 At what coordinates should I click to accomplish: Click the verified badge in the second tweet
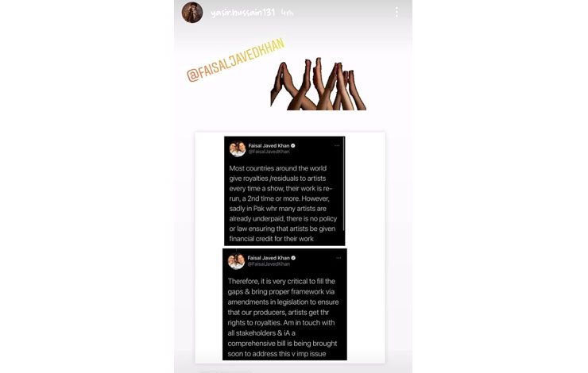(293, 258)
